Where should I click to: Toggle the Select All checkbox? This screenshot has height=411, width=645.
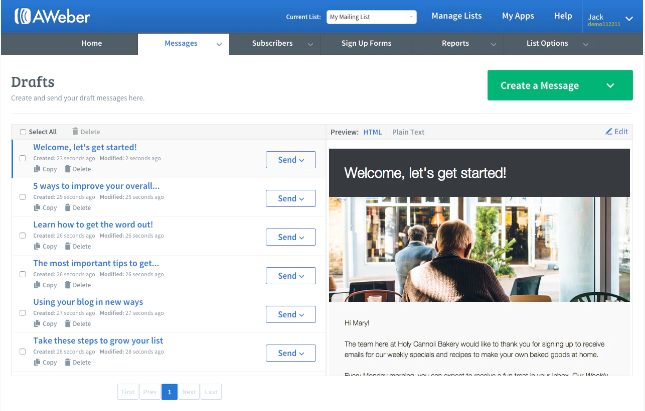tap(23, 132)
